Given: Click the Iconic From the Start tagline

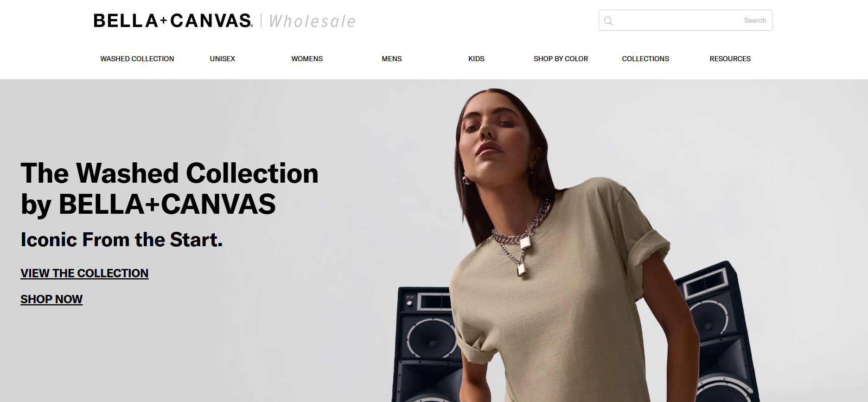Looking at the screenshot, I should coord(122,240).
